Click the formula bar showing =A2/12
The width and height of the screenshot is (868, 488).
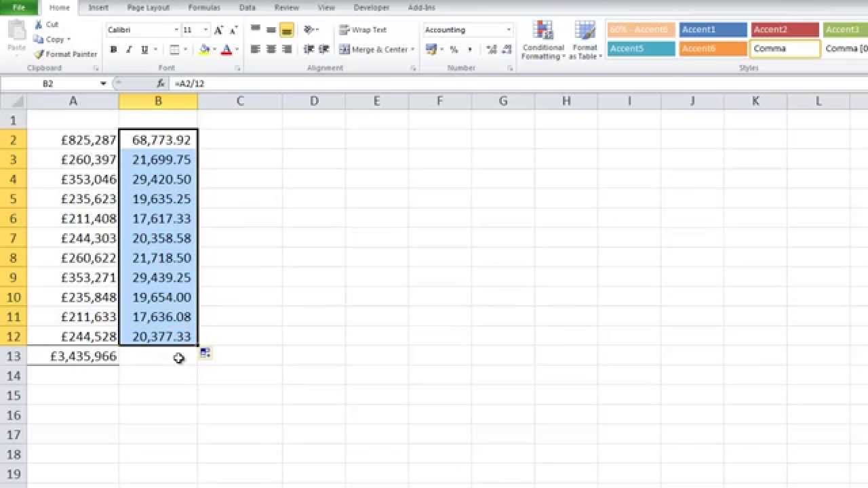click(518, 83)
